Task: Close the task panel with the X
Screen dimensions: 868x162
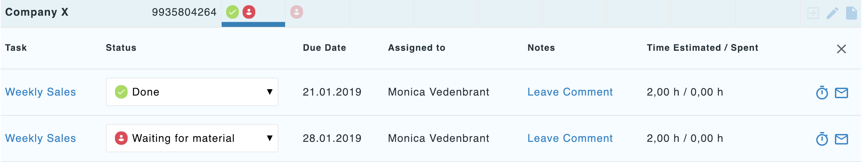Action: [x=841, y=49]
